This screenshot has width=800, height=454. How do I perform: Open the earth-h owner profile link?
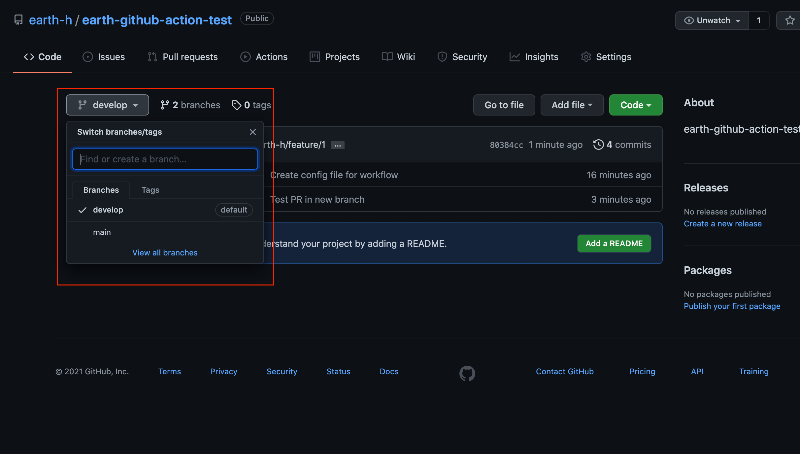(51, 20)
